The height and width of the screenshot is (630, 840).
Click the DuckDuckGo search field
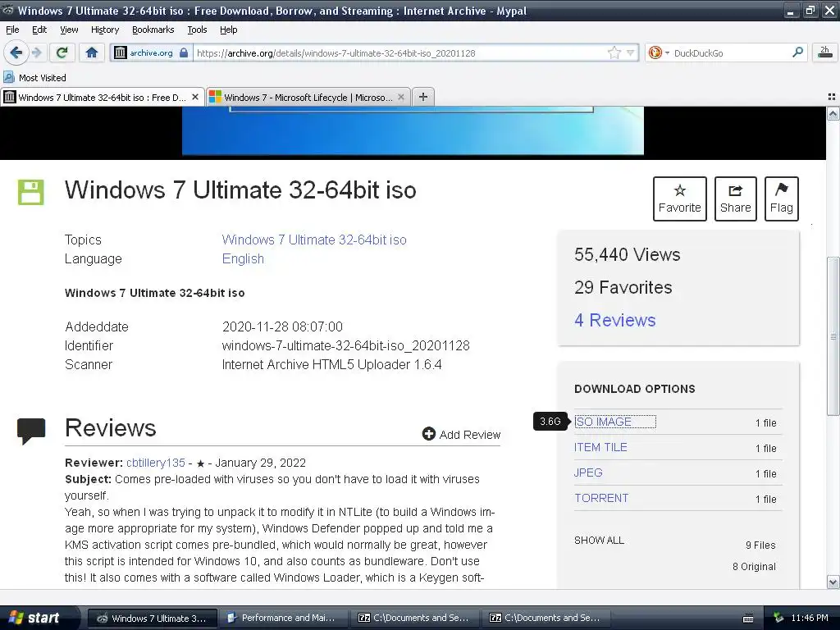pos(730,53)
